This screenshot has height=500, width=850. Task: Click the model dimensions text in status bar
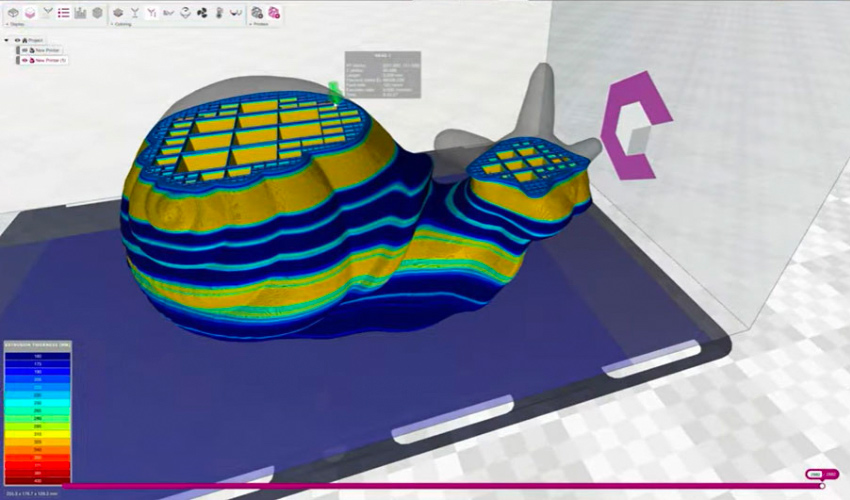pos(33,493)
